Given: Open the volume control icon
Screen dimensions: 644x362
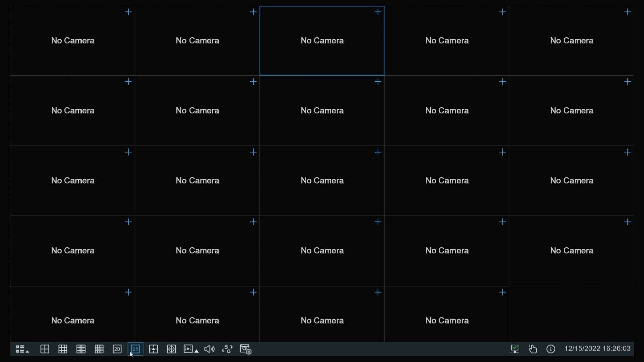Looking at the screenshot, I should point(209,349).
